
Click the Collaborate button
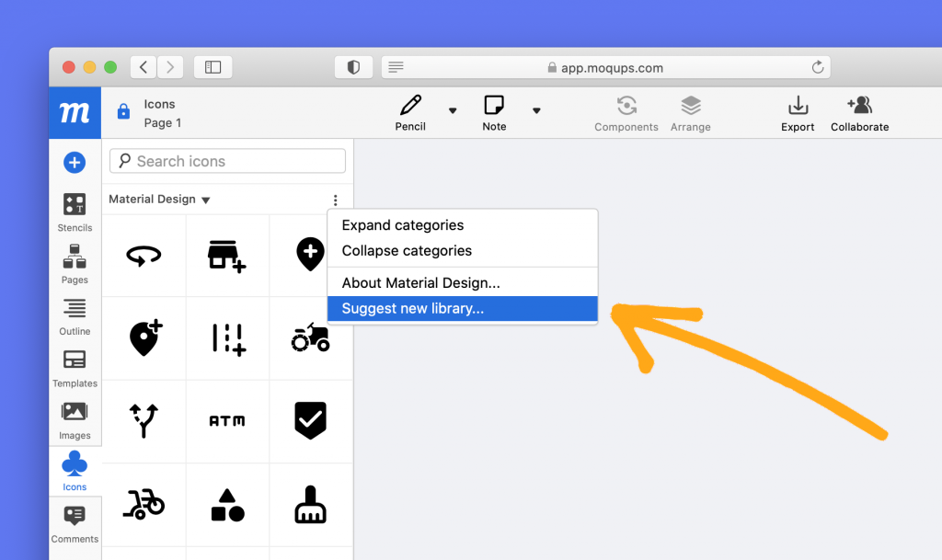[x=860, y=113]
